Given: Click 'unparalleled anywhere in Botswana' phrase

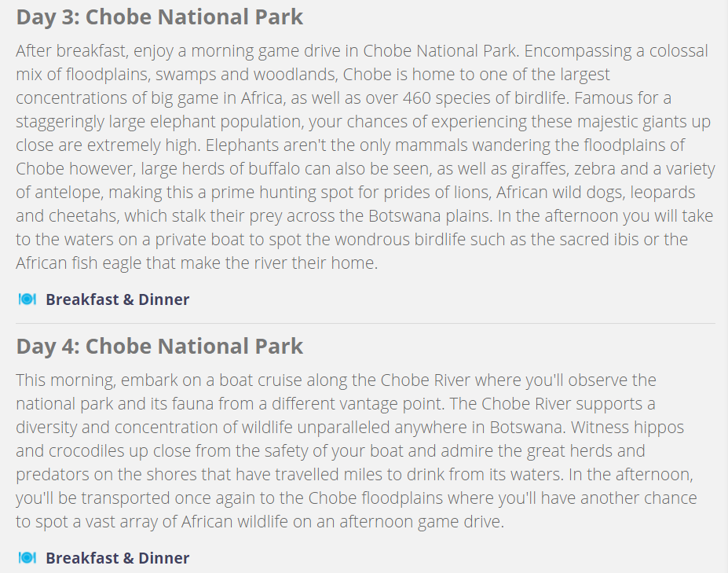Looking at the screenshot, I should pyautogui.click(x=431, y=427).
